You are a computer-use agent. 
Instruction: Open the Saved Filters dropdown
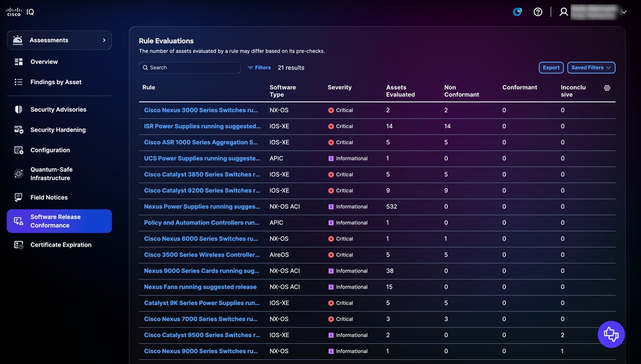[591, 68]
